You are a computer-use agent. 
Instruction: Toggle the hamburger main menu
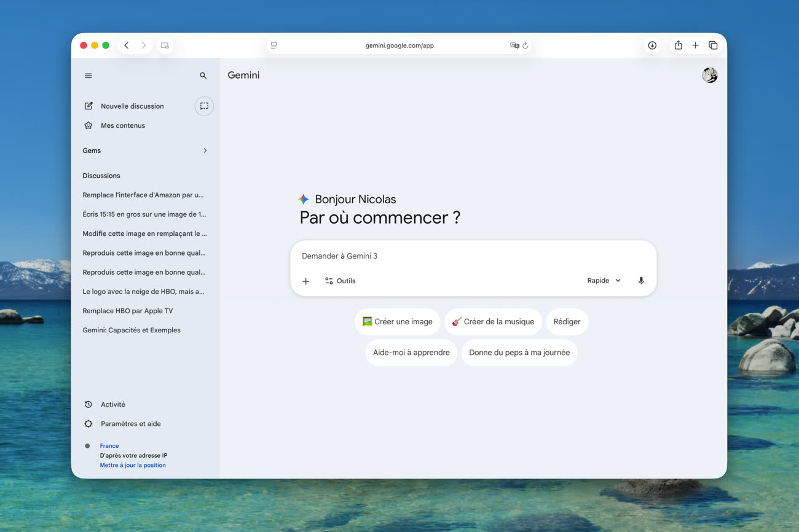[x=89, y=76]
